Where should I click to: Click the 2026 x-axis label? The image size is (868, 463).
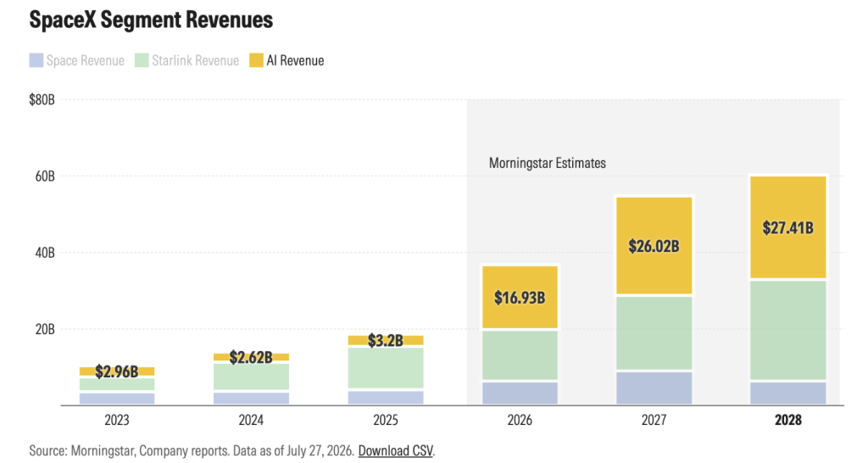click(x=520, y=420)
